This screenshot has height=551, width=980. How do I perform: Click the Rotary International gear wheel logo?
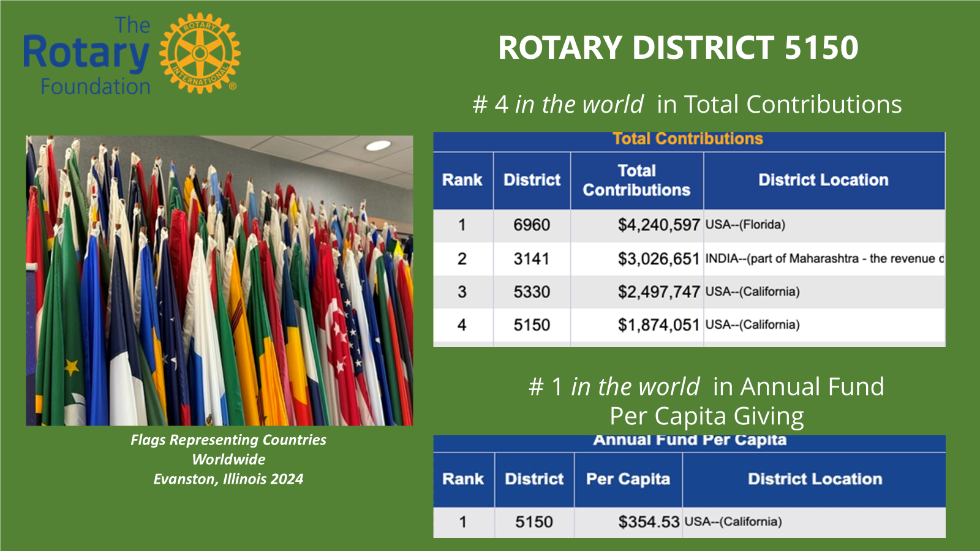coord(200,53)
